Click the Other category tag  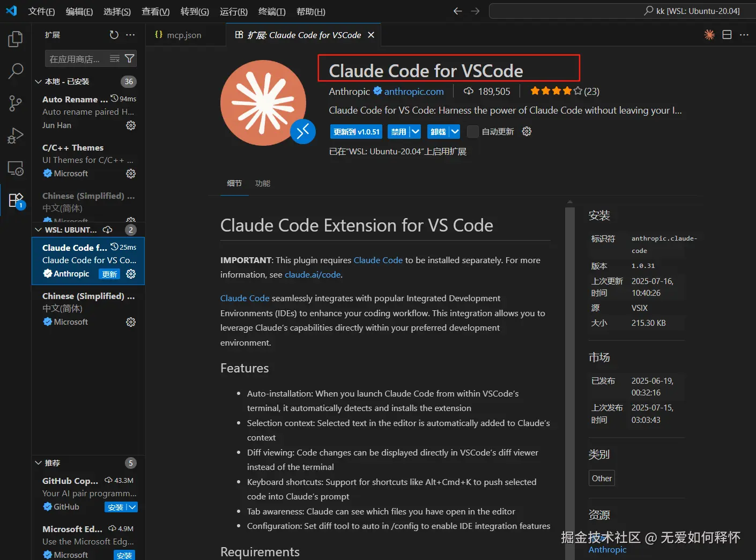coord(602,478)
